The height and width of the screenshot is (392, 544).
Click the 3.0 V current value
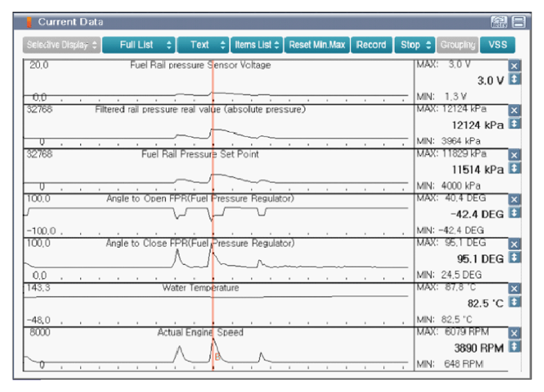pyautogui.click(x=490, y=81)
